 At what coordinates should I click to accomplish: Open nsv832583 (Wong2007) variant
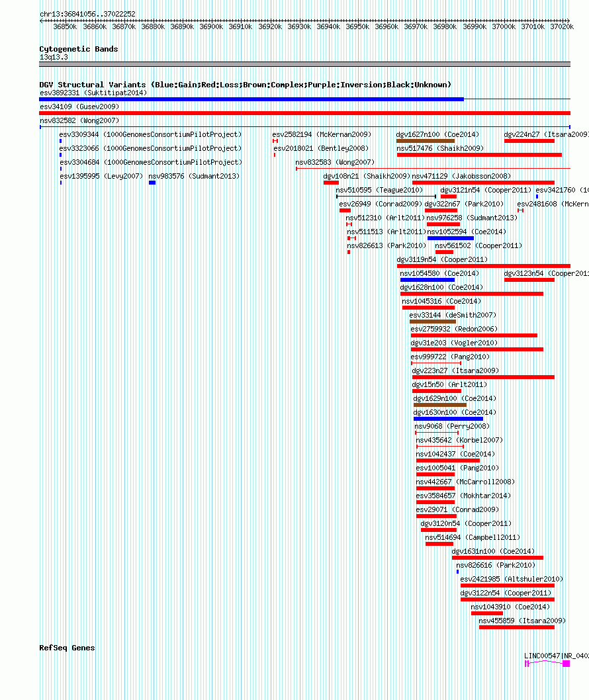(335, 162)
